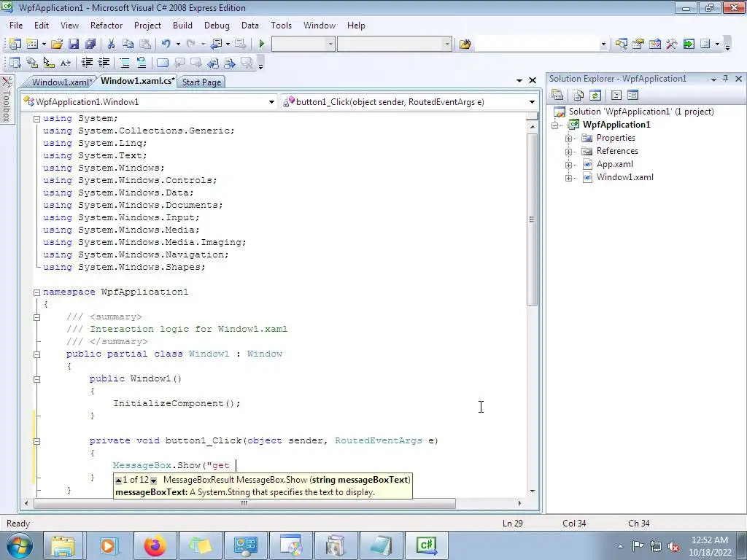Toggle auto-hide pin on Solution Explorer
Image resolution: width=747 pixels, height=560 pixels.
pyautogui.click(x=726, y=79)
